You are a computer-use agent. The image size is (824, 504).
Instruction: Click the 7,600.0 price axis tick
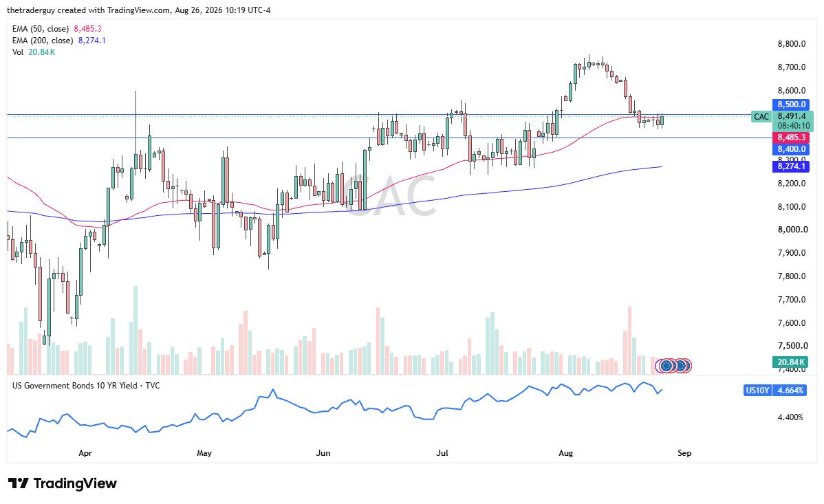[792, 322]
